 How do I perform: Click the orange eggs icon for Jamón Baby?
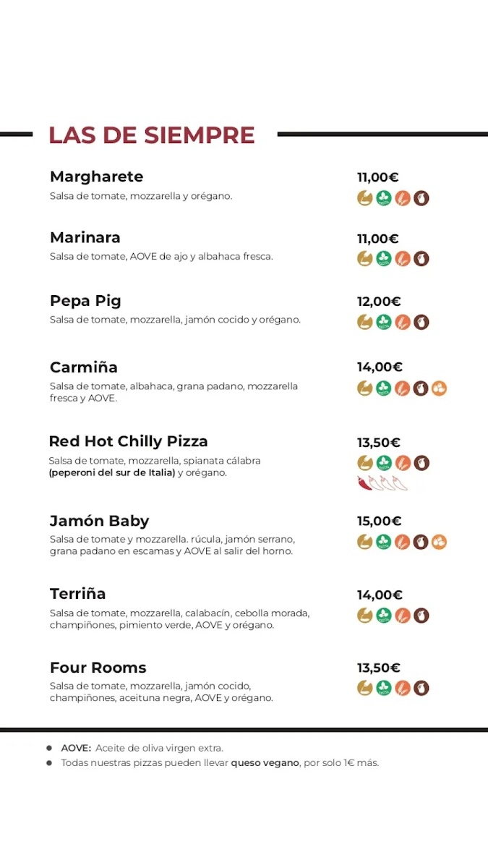(x=440, y=542)
